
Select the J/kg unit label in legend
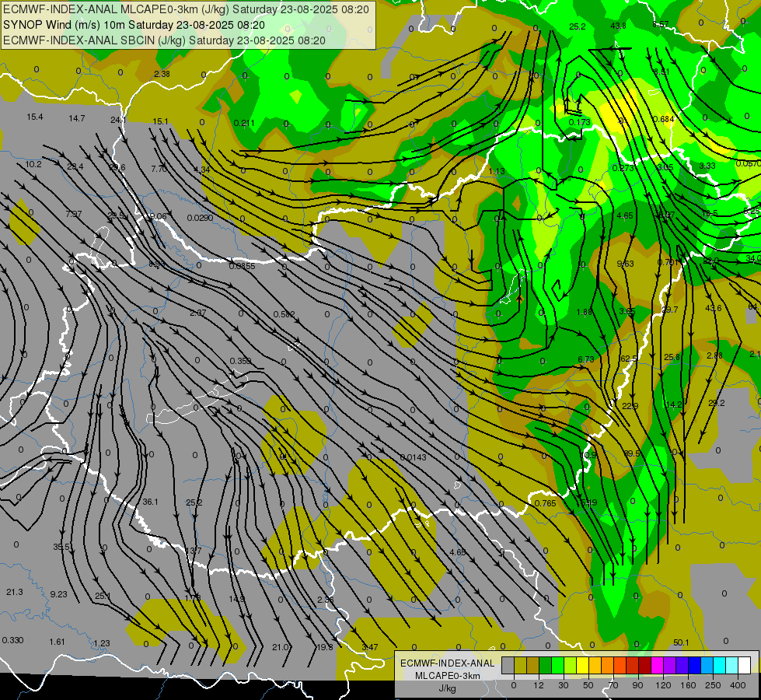(x=447, y=688)
